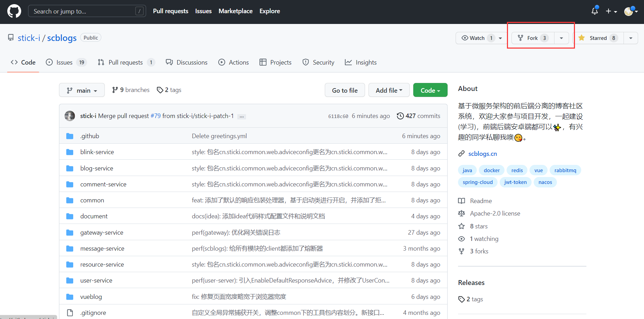The image size is (644, 319).
Task: Click the user-service folder icon
Action: [x=70, y=280]
